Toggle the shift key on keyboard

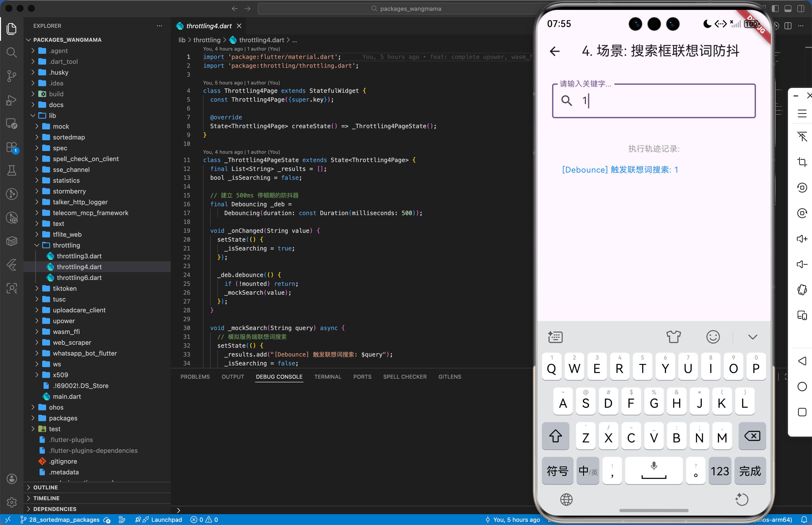coord(555,436)
